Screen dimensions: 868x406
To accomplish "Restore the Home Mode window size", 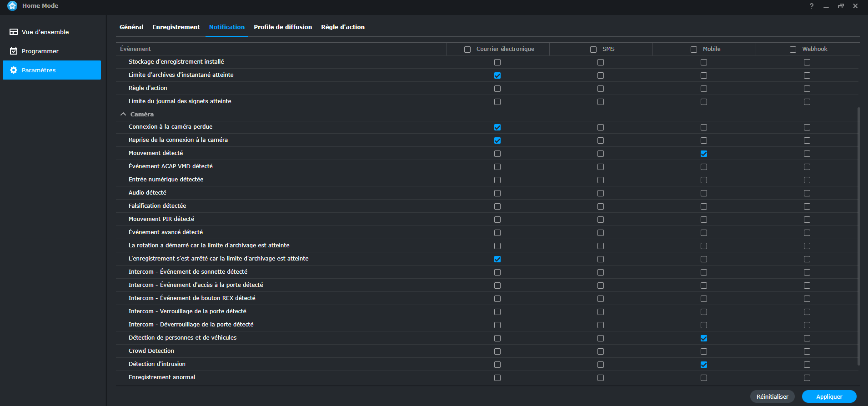I will point(841,6).
